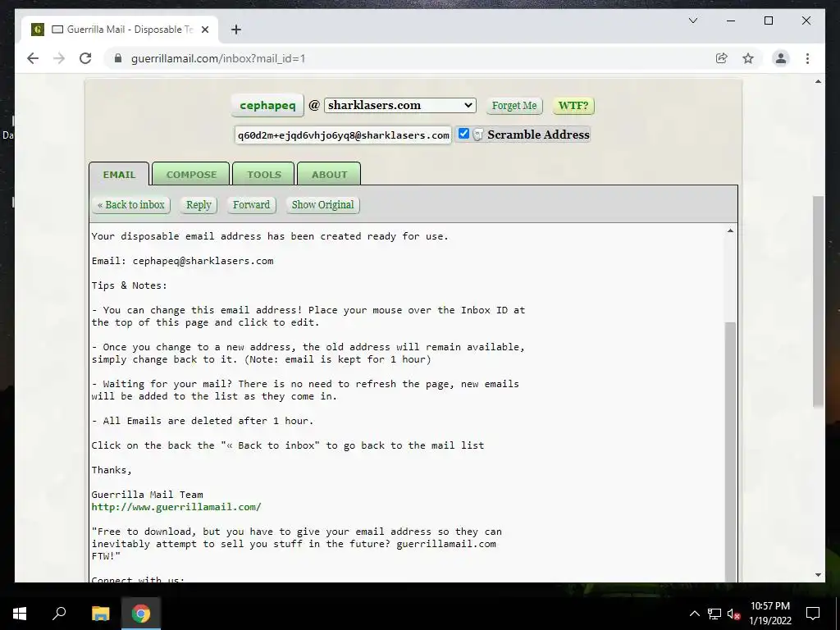Show hidden system tray icons
Image resolution: width=840 pixels, height=630 pixels.
coord(694,614)
